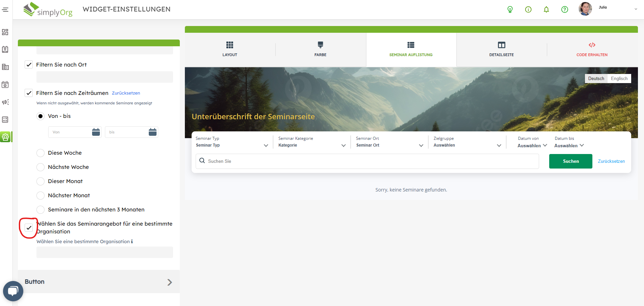Toggle the specific Organisation seminar checkbox
Image resolution: width=644 pixels, height=306 pixels.
[x=29, y=228]
